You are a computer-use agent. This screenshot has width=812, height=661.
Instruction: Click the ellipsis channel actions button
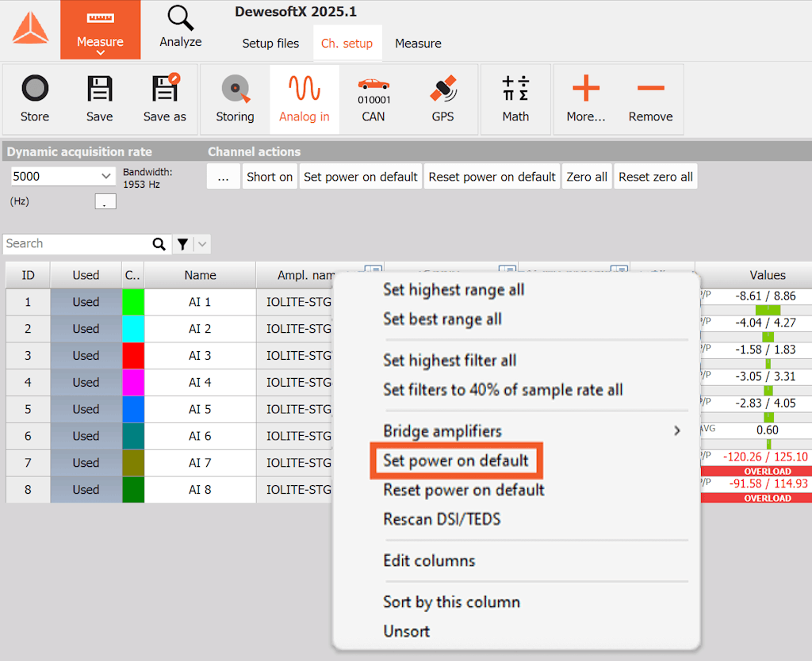click(223, 177)
